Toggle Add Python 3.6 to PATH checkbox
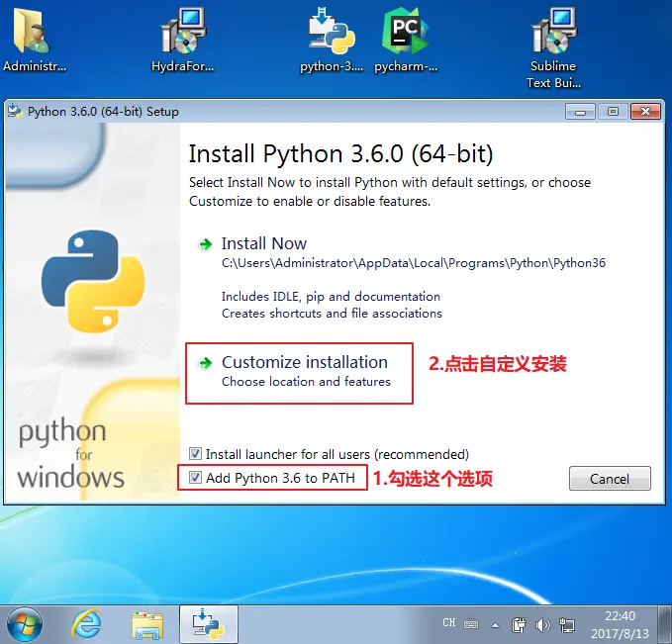672x644 pixels. coord(195,477)
